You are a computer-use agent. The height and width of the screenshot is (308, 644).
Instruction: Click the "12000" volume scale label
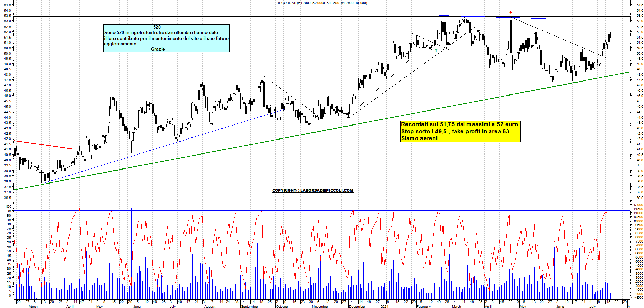pyautogui.click(x=638, y=205)
